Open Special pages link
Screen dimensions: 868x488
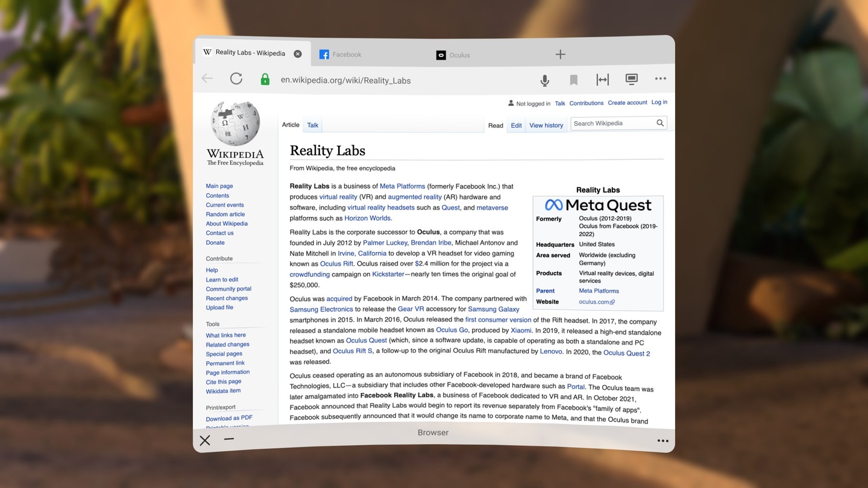click(x=224, y=354)
